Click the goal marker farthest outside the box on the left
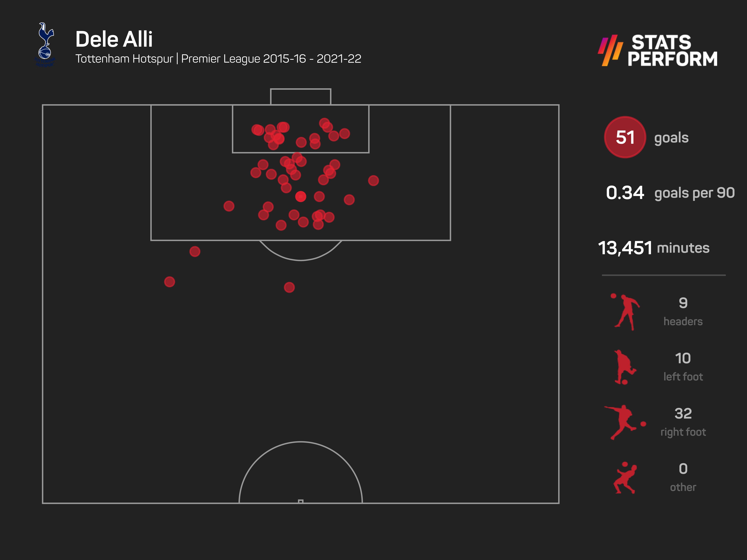Viewport: 747px width, 560px height. click(x=170, y=282)
